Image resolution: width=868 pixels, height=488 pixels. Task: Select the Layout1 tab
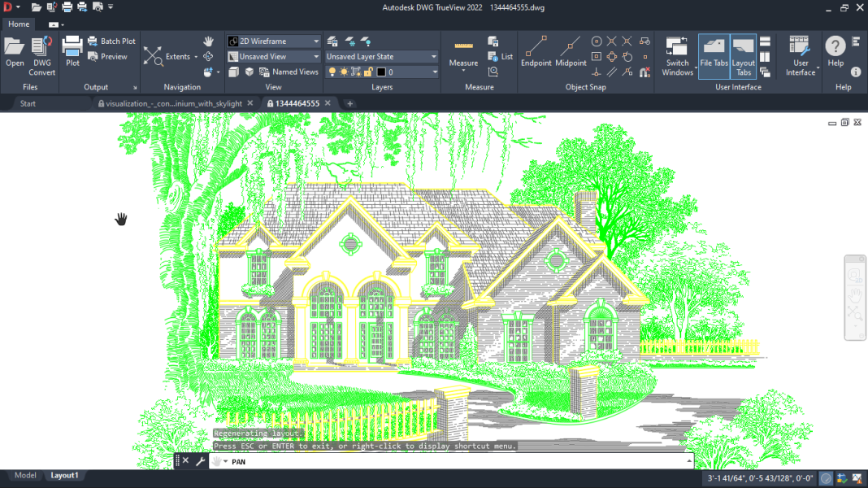(x=65, y=475)
